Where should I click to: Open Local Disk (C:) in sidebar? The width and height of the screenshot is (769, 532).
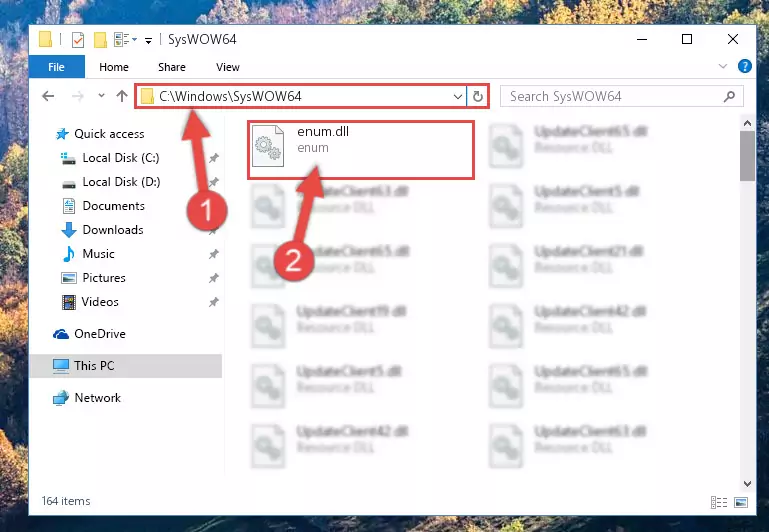coord(121,158)
